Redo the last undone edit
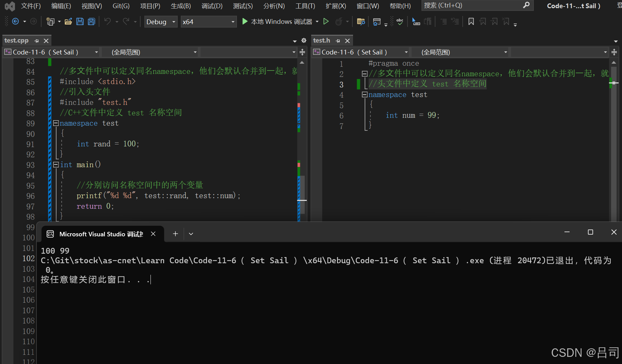The width and height of the screenshot is (622, 364). coord(125,21)
